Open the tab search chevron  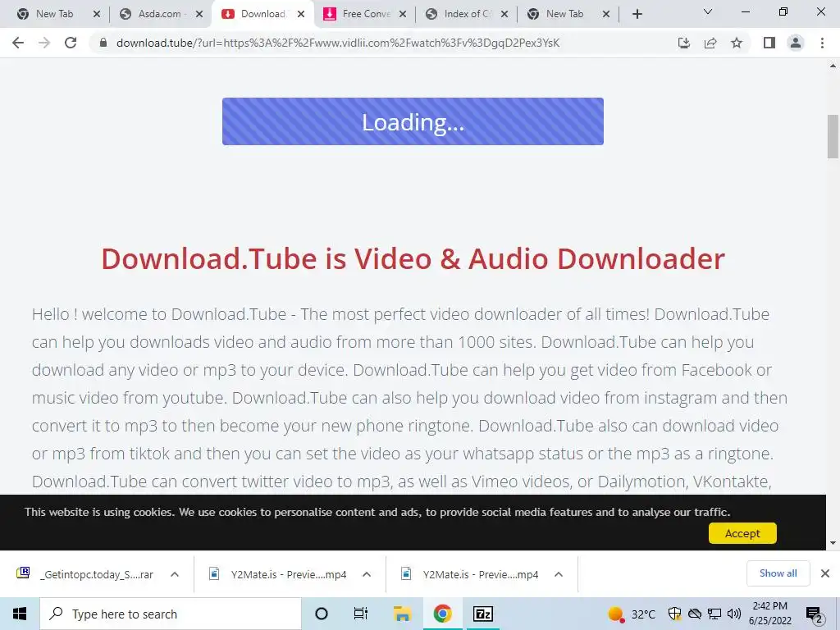[x=708, y=11]
